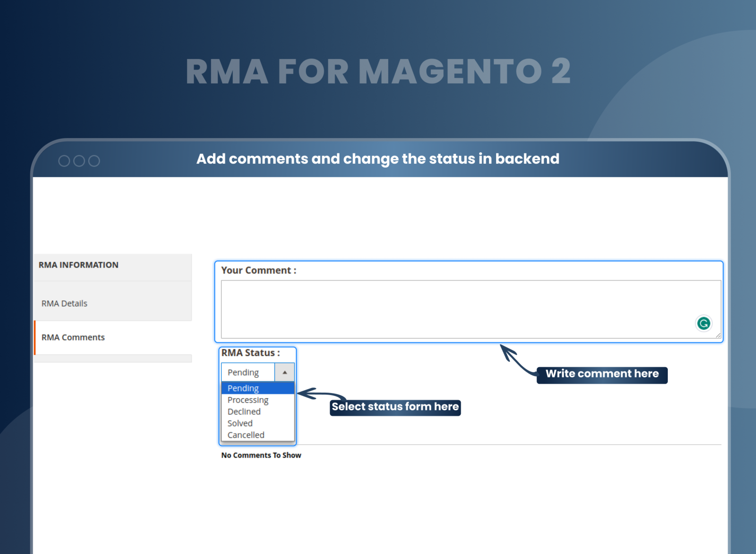Choose Declined as the RMA status

point(244,412)
